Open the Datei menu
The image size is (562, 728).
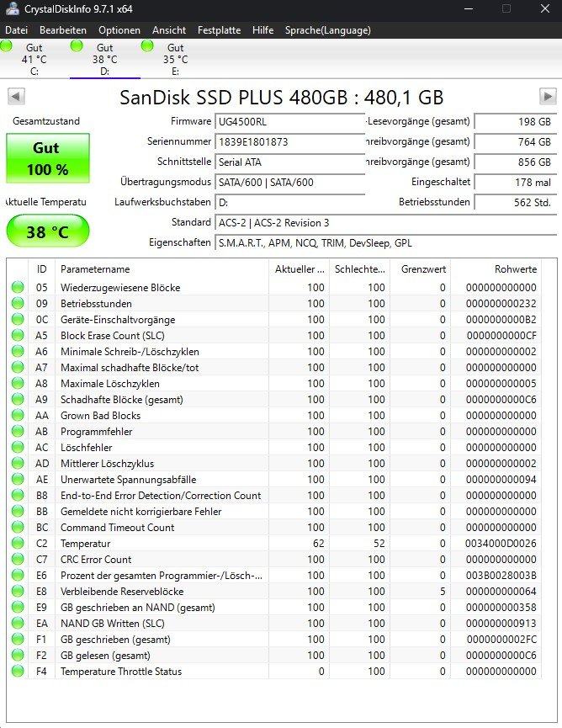coord(16,30)
